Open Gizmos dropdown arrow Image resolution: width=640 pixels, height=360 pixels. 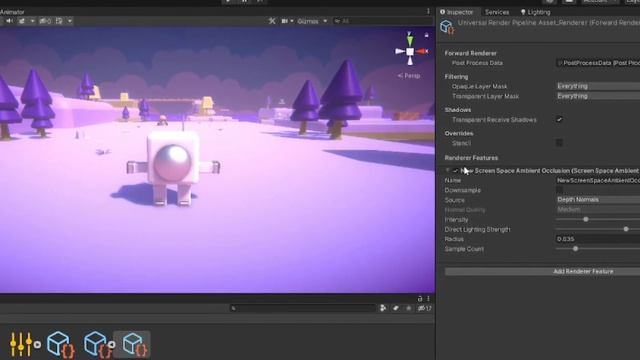325,21
